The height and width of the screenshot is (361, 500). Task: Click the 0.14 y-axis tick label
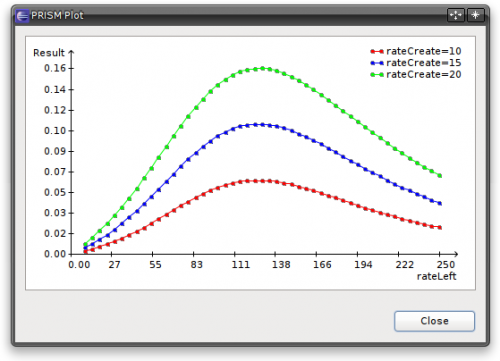(x=55, y=89)
